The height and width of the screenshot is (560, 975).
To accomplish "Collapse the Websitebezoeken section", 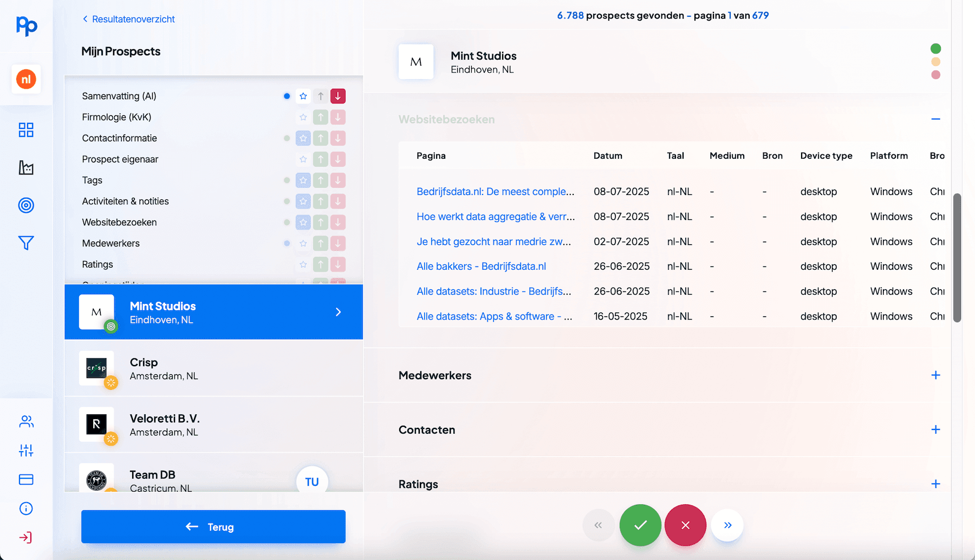I will pos(935,119).
